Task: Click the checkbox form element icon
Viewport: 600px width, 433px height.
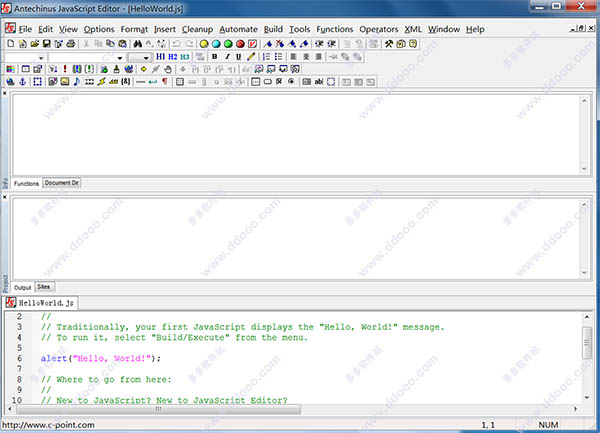Action: click(279, 81)
